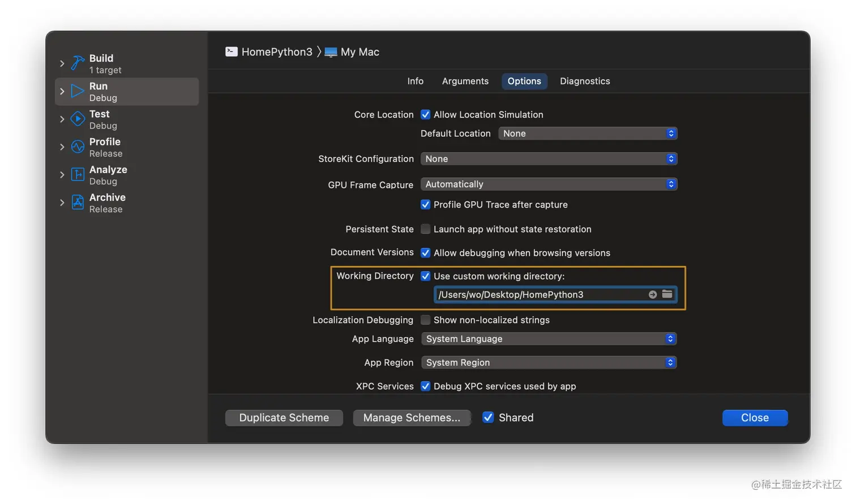The image size is (856, 504).
Task: Select the Archive Release action row
Action: tap(127, 202)
